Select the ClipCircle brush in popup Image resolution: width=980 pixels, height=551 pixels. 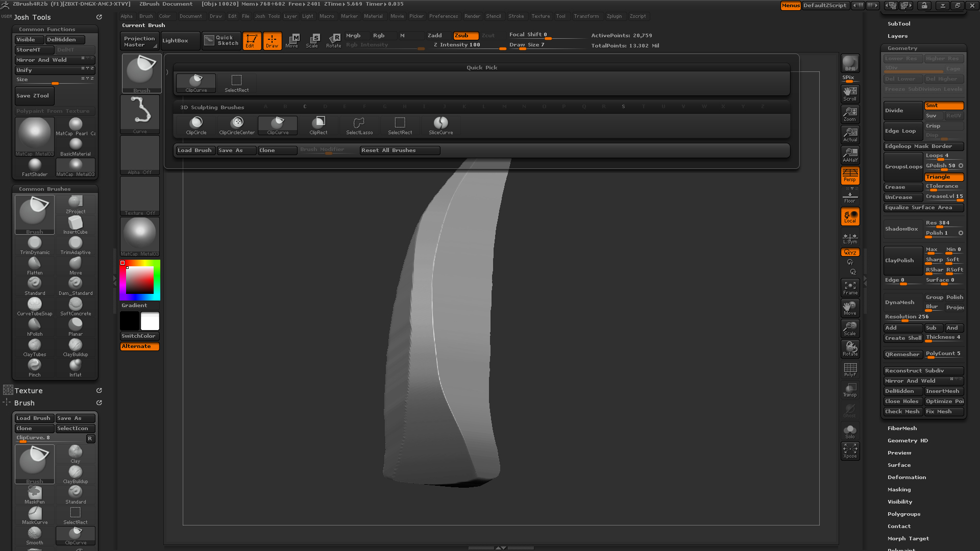196,126
